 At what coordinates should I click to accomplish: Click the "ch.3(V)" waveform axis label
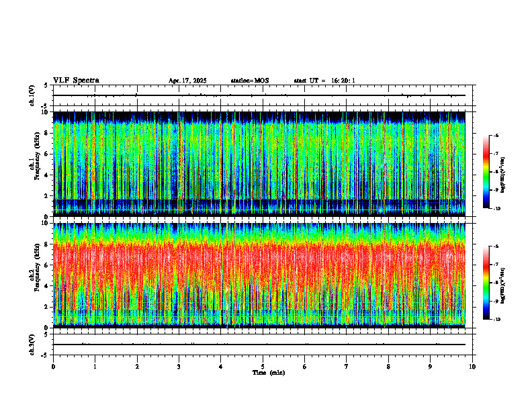[x=32, y=345]
